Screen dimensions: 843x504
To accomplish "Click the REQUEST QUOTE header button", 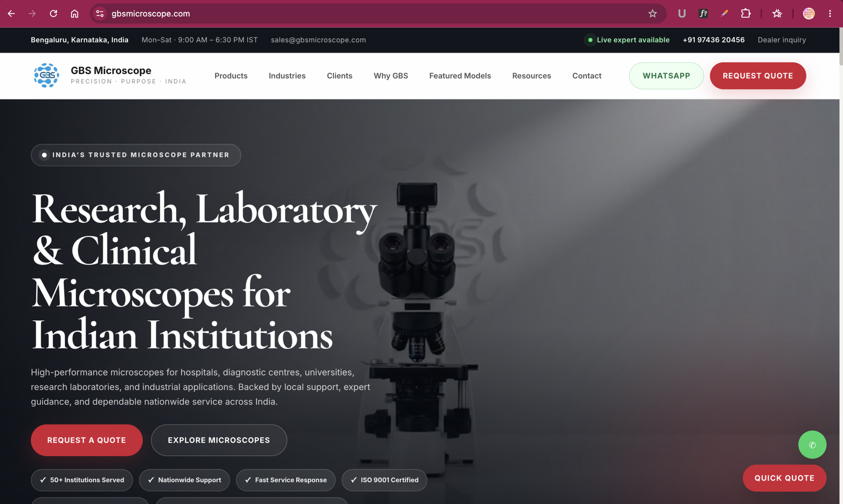I will (758, 76).
